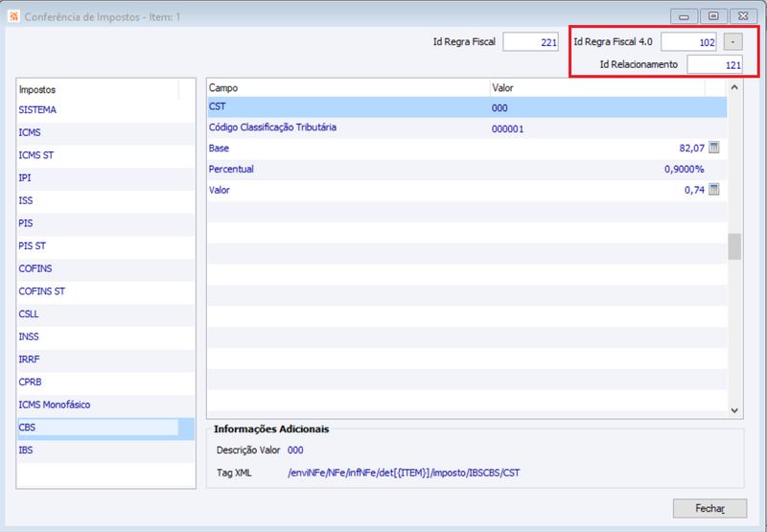Select SISTEMA in the Impostos list
767x532 pixels.
[x=105, y=110]
